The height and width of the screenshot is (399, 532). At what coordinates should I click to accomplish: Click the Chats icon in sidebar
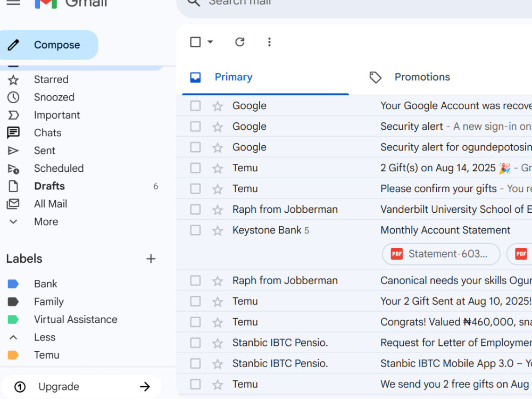click(x=13, y=132)
